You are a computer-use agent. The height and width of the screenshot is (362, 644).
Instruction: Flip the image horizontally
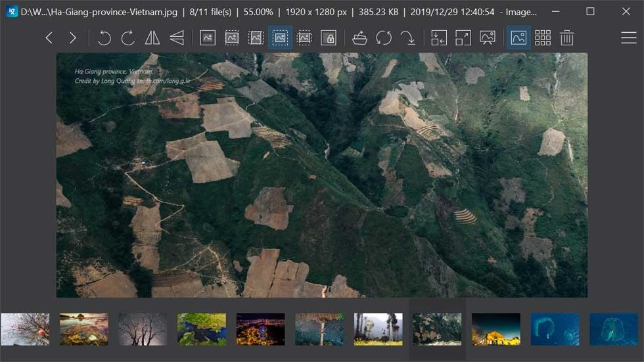click(x=152, y=38)
